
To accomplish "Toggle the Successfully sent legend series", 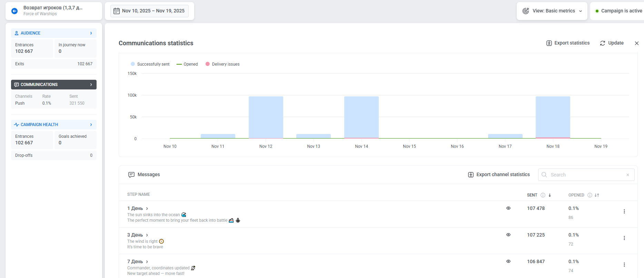I will tap(150, 64).
